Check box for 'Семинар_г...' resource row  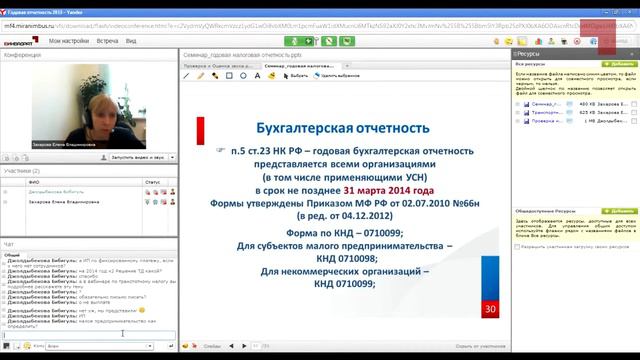point(634,104)
